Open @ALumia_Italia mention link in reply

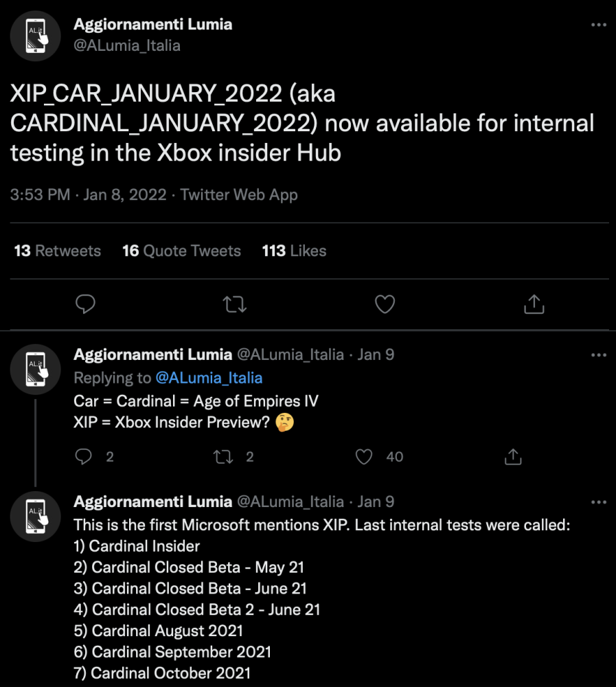tap(209, 378)
